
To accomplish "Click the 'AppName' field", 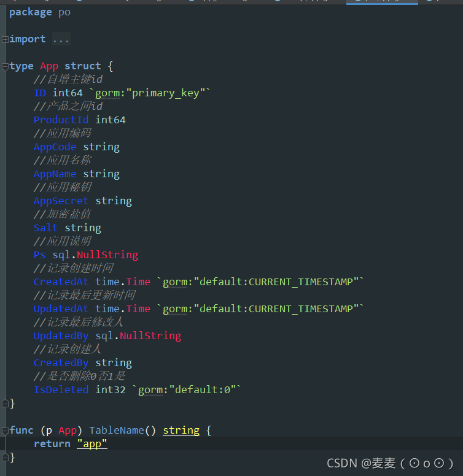I will [55, 174].
